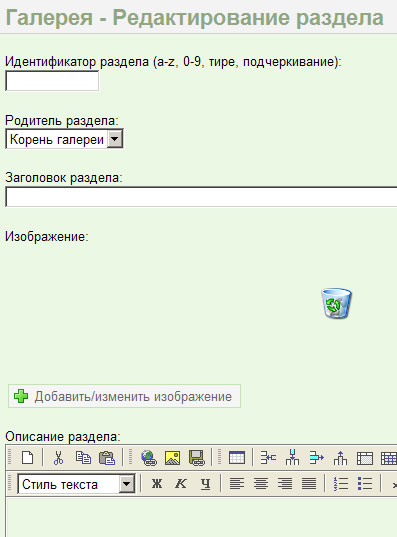Align text to the right
This screenshot has width=397, height=537.
[x=285, y=484]
